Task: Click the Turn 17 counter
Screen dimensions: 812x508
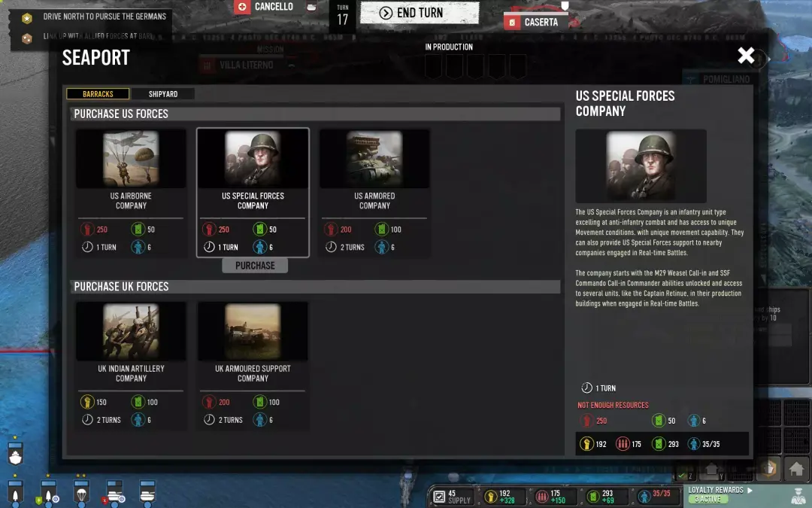Action: (x=343, y=15)
